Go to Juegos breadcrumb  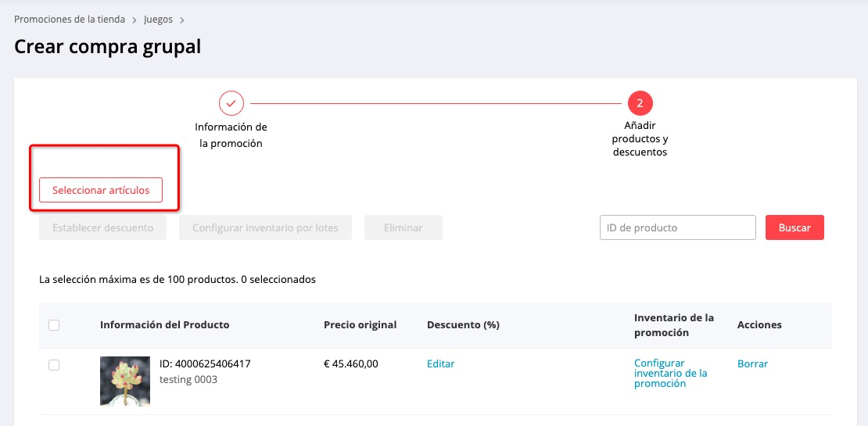pos(158,20)
